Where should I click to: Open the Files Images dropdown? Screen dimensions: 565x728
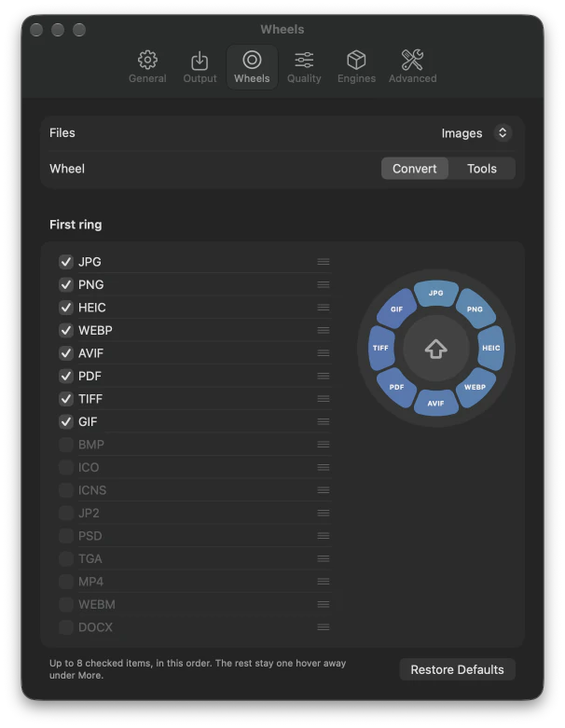(476, 133)
